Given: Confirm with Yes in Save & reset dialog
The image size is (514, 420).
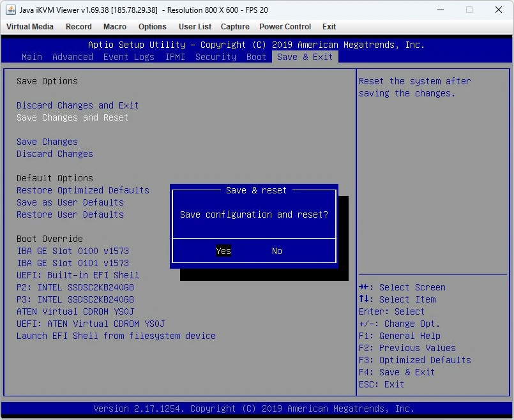Looking at the screenshot, I should pyautogui.click(x=223, y=251).
